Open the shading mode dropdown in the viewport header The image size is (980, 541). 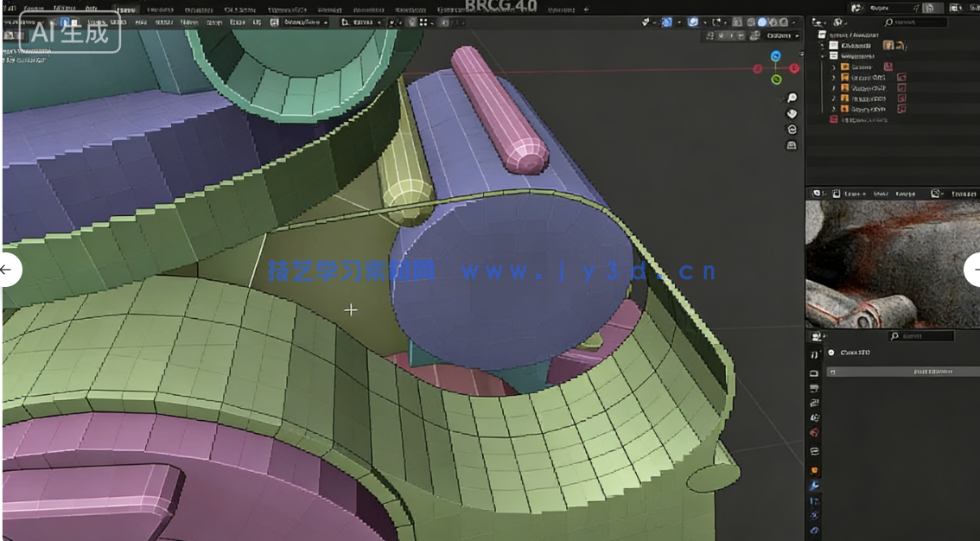793,22
